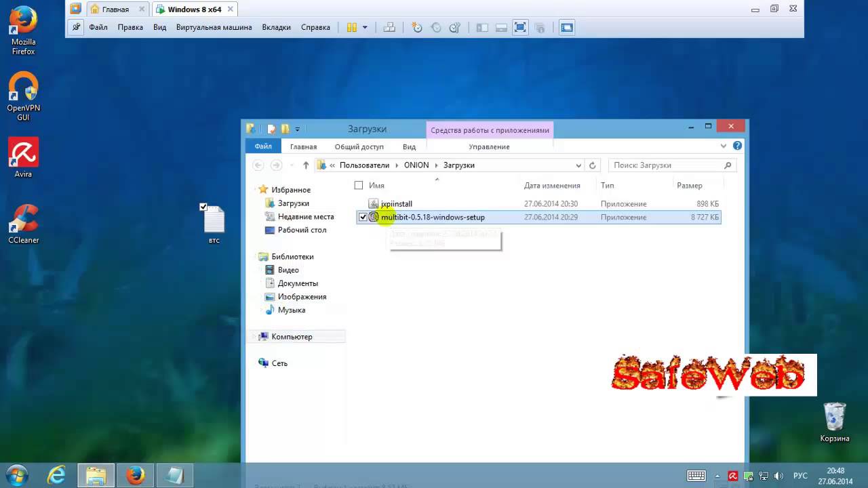Uncheck the multibit-0.5.18-windows-setup checkbox
868x488 pixels.
[363, 217]
